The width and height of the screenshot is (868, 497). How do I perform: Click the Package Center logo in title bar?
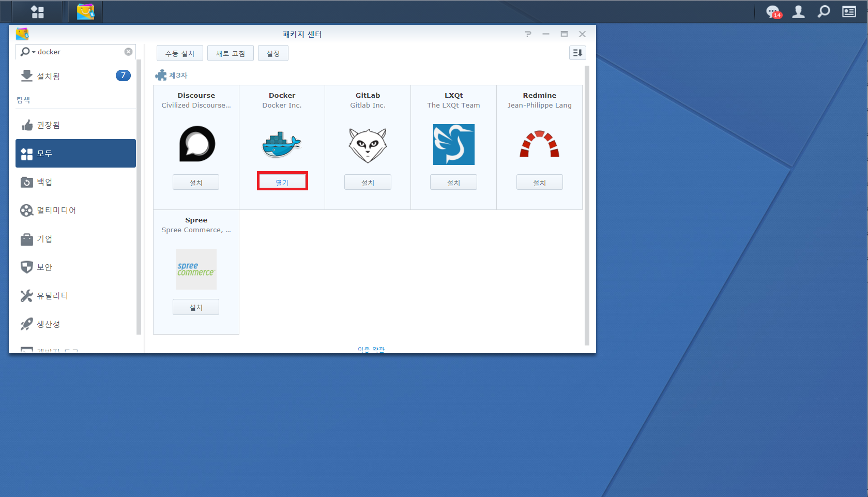click(x=22, y=34)
